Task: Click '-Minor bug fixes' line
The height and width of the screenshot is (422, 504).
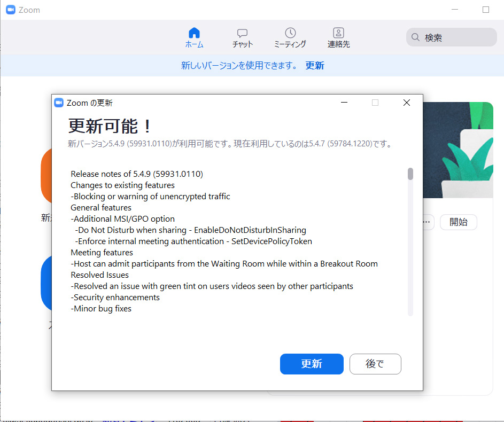Action: coord(101,309)
